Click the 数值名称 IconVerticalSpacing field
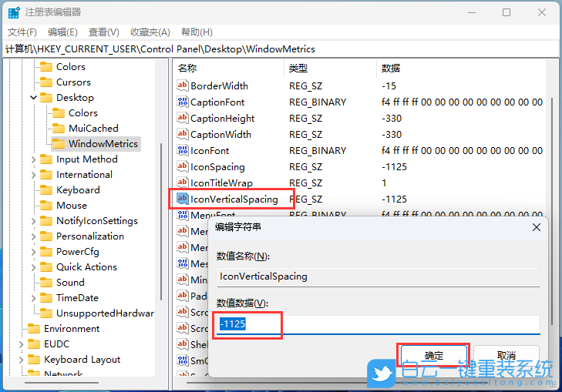 click(x=378, y=276)
